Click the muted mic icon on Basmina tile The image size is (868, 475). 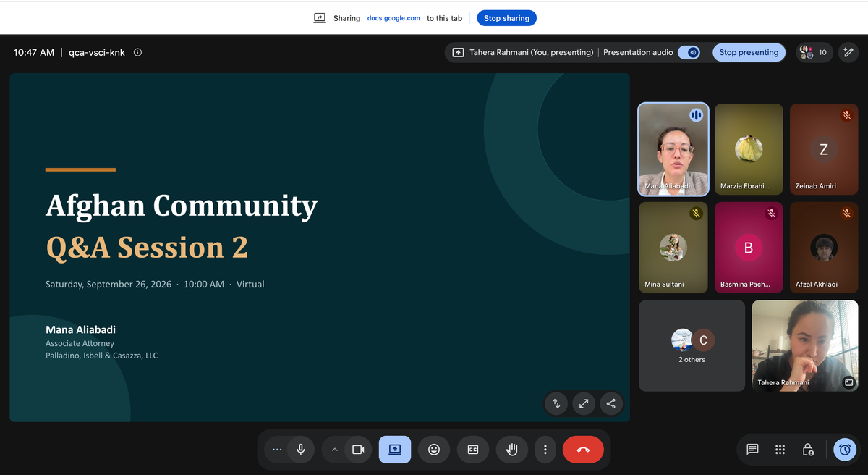tap(771, 214)
